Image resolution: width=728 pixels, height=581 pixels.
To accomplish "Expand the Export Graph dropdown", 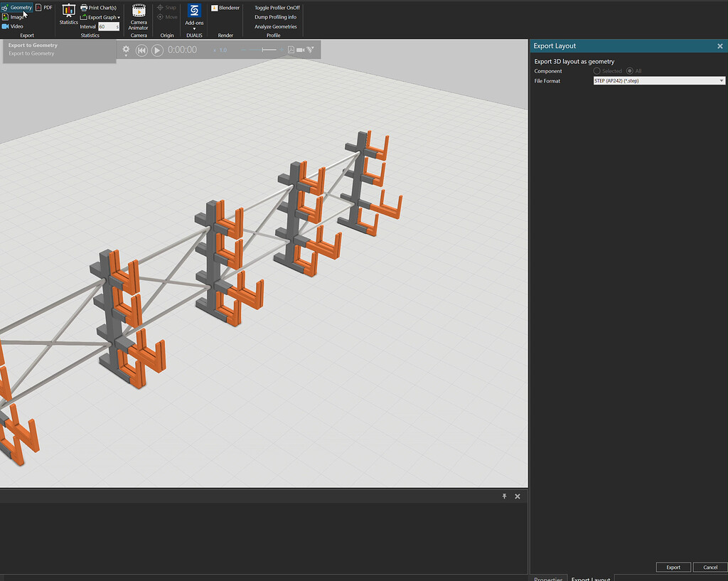I will click(x=118, y=17).
